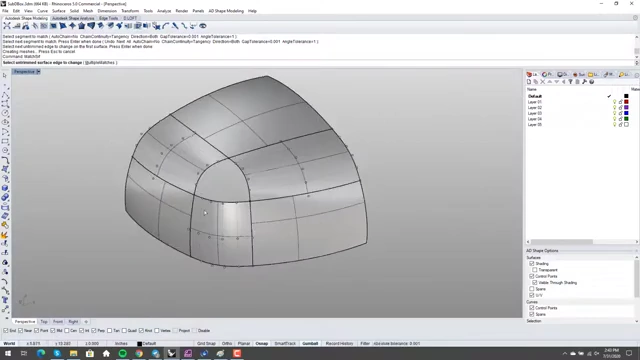Click move layer up arrow icon
This screenshot has width=640, height=360.
(x=550, y=82)
